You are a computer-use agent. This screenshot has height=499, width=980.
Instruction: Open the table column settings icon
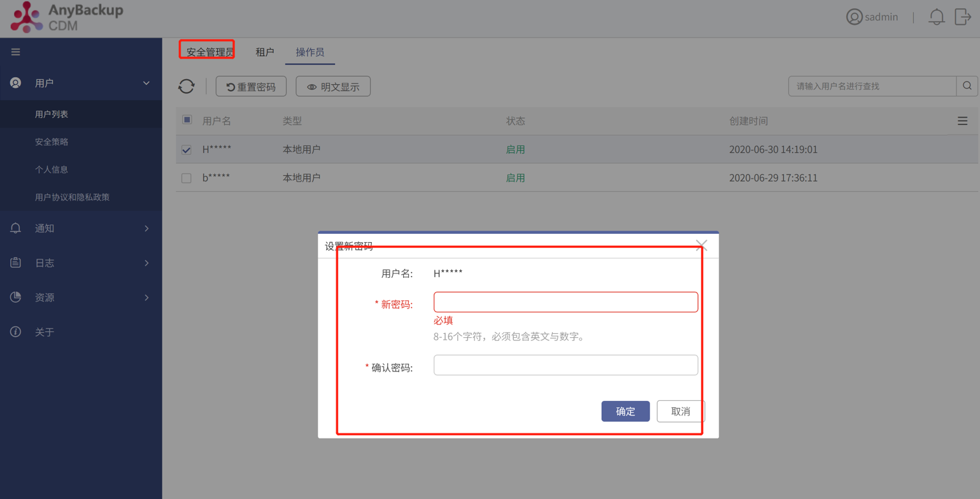click(x=963, y=120)
